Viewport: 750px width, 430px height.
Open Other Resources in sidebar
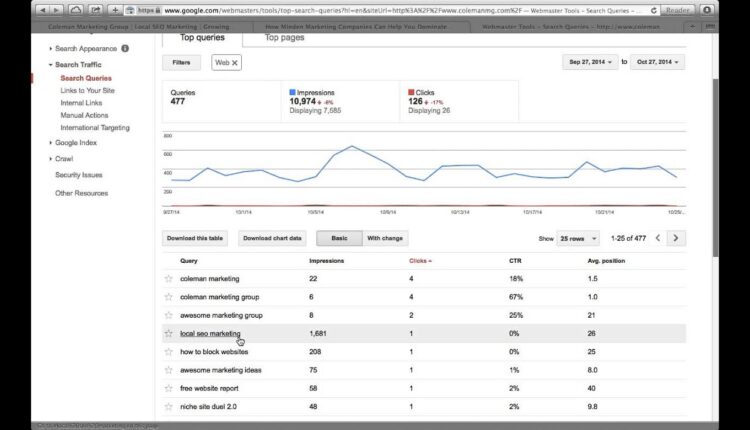click(81, 193)
